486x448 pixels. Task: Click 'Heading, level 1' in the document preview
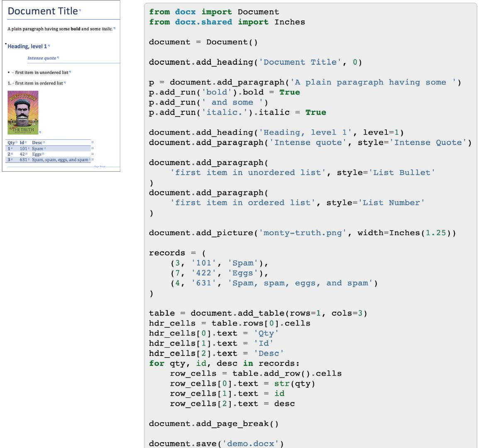(27, 46)
